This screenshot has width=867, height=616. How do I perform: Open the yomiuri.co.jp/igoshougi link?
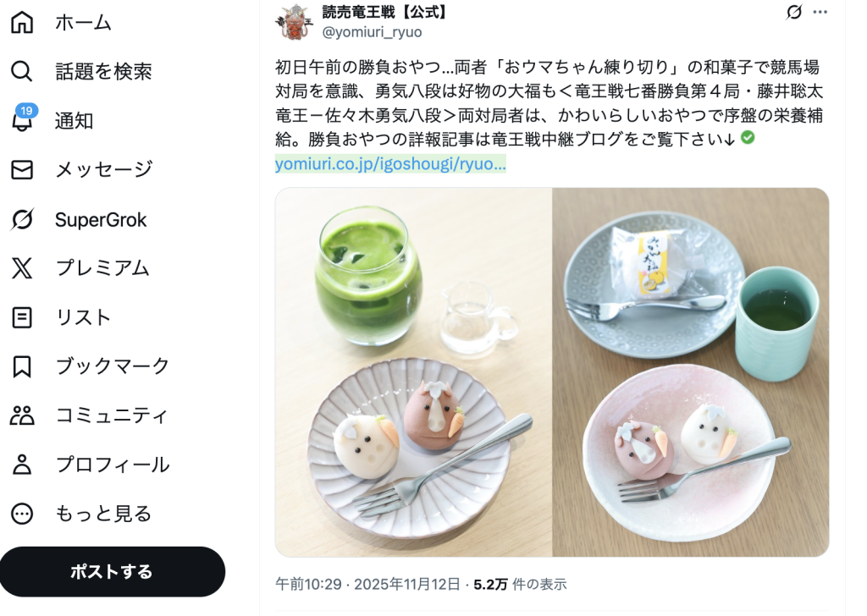tap(390, 163)
